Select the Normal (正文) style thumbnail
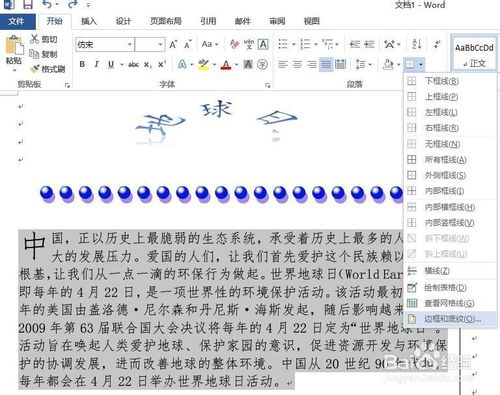Screen dimensions: 500x395 pyautogui.click(x=474, y=53)
